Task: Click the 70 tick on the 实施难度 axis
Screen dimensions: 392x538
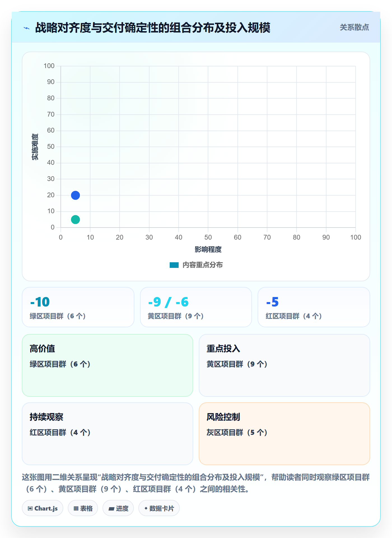Action: pyautogui.click(x=51, y=114)
